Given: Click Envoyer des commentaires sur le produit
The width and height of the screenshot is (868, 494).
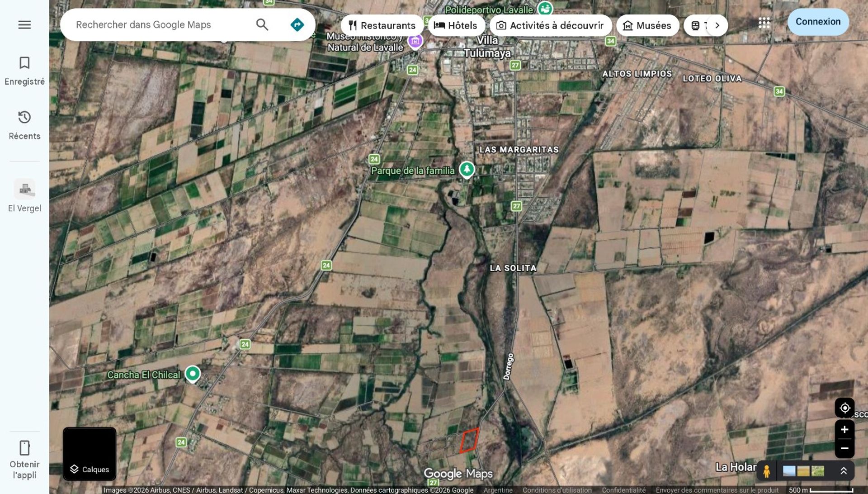Looking at the screenshot, I should click(x=717, y=490).
